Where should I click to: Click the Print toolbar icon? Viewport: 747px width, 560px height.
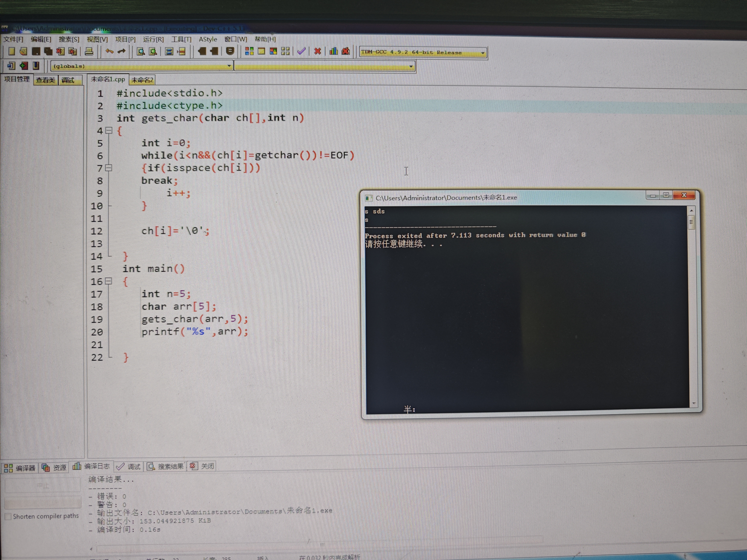click(x=89, y=51)
